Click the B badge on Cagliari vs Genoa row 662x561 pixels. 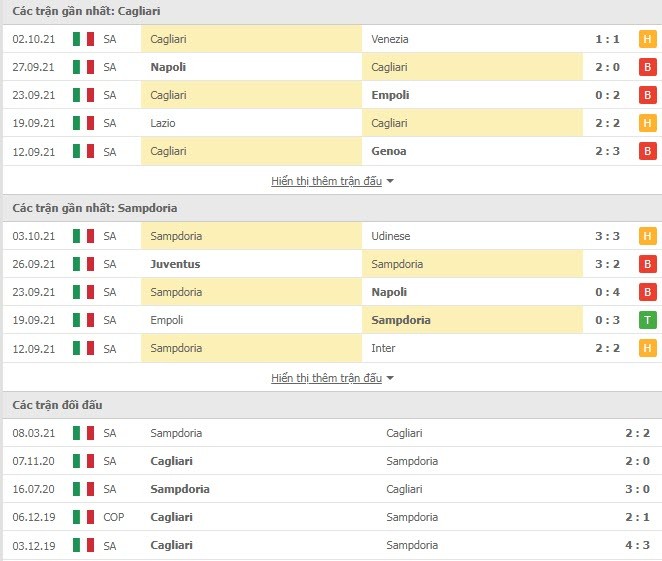647,151
